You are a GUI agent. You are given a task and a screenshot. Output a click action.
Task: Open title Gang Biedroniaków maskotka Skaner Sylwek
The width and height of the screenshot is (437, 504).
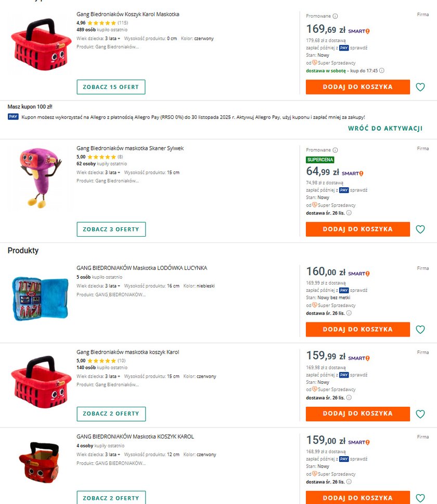(x=130, y=148)
